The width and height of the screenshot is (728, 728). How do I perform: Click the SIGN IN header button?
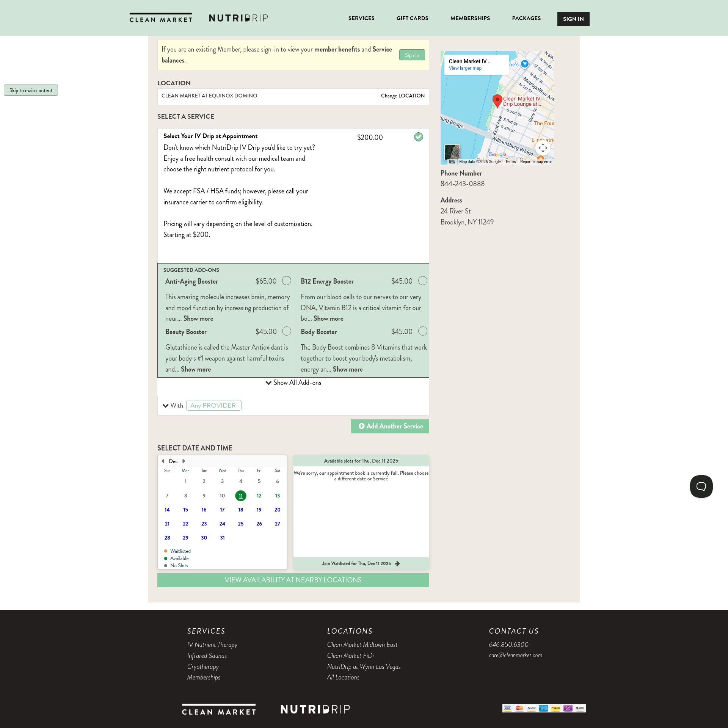(573, 19)
